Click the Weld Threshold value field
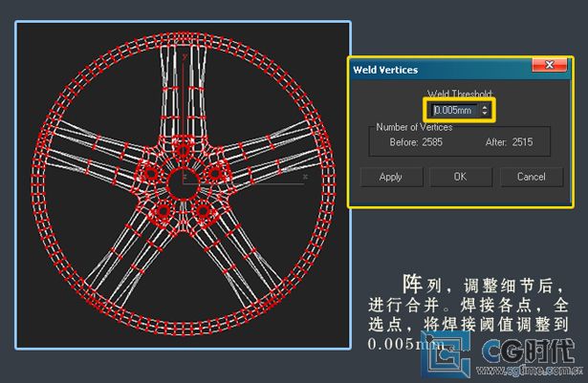This screenshot has height=383, width=588. pyautogui.click(x=454, y=110)
